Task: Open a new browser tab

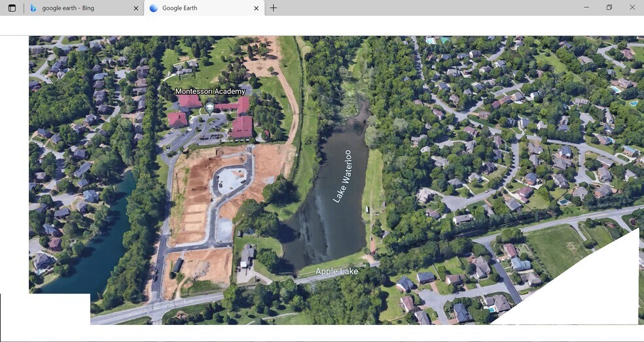Action: (x=274, y=8)
